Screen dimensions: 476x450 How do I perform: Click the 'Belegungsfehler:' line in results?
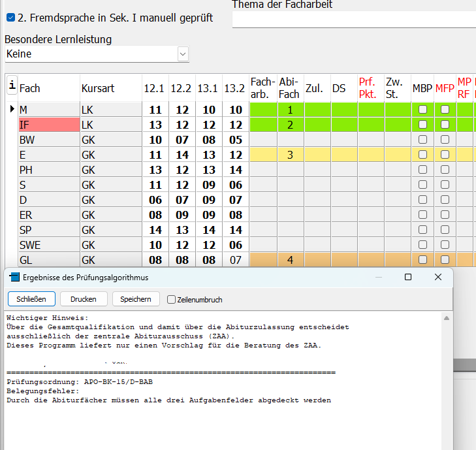43,391
